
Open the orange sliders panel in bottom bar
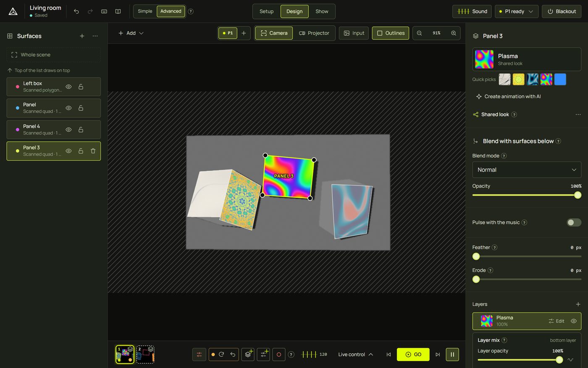tap(199, 355)
